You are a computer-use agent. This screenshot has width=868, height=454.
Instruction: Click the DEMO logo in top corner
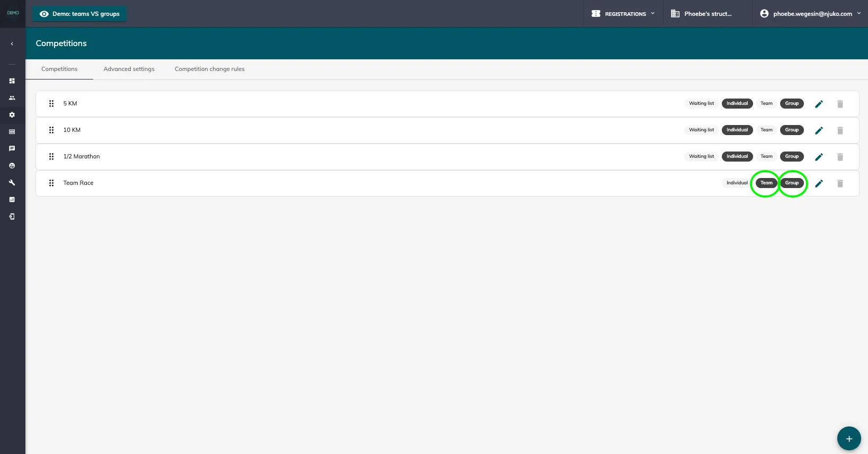(x=13, y=13)
